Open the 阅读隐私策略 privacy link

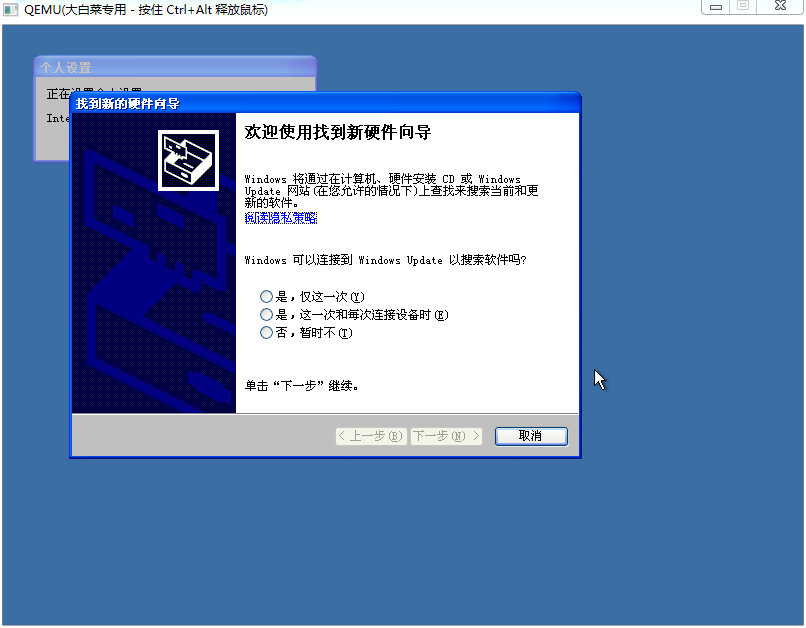coord(281,218)
